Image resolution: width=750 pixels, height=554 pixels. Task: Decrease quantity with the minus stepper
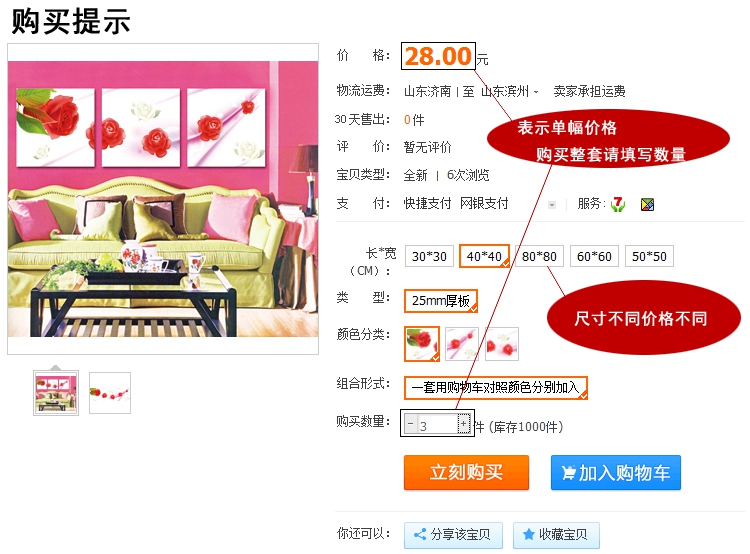point(410,424)
